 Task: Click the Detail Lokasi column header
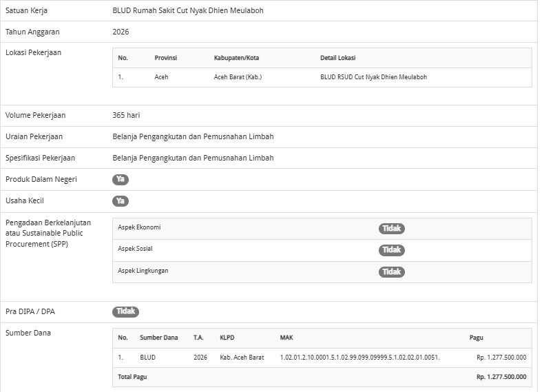point(338,58)
